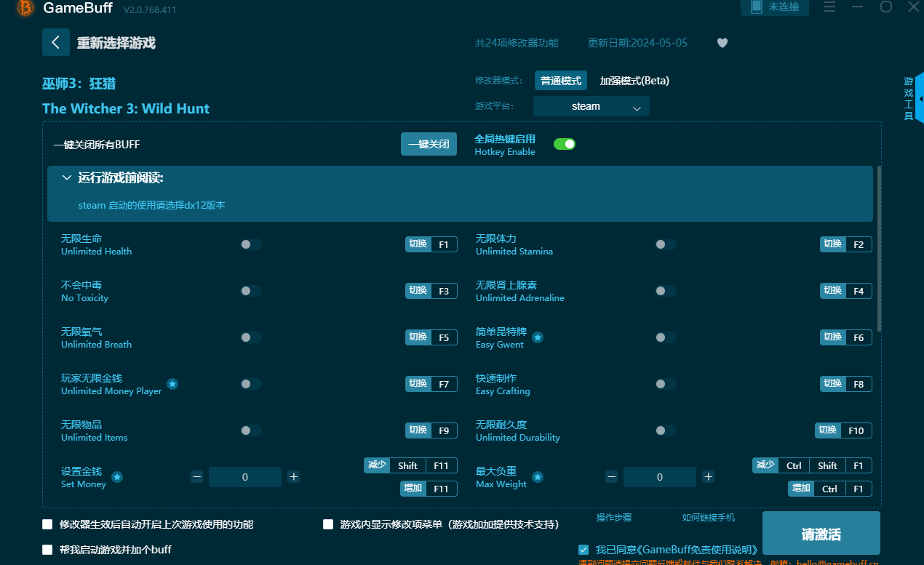Toggle global Hotkey Enable switch
The width and height of the screenshot is (924, 565).
[565, 144]
